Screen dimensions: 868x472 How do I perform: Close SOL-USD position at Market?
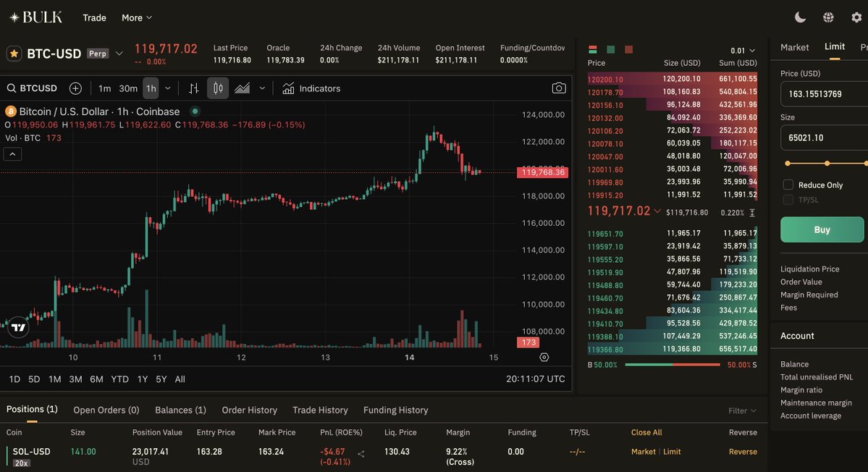(644, 452)
